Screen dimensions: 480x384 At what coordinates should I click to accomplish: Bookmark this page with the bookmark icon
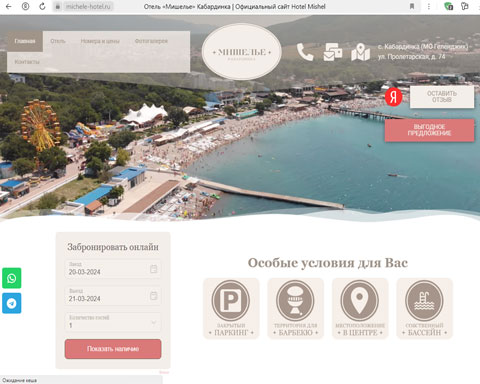(412, 6)
